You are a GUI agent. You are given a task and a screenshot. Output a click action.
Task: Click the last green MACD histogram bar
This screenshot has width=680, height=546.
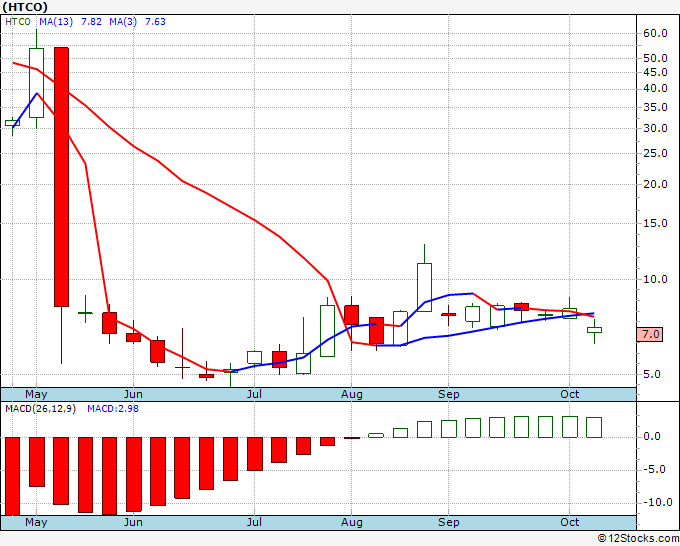[x=594, y=427]
